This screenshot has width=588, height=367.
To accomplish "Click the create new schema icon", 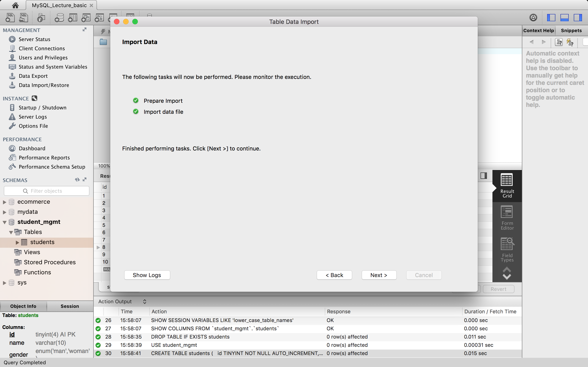I will [x=59, y=18].
